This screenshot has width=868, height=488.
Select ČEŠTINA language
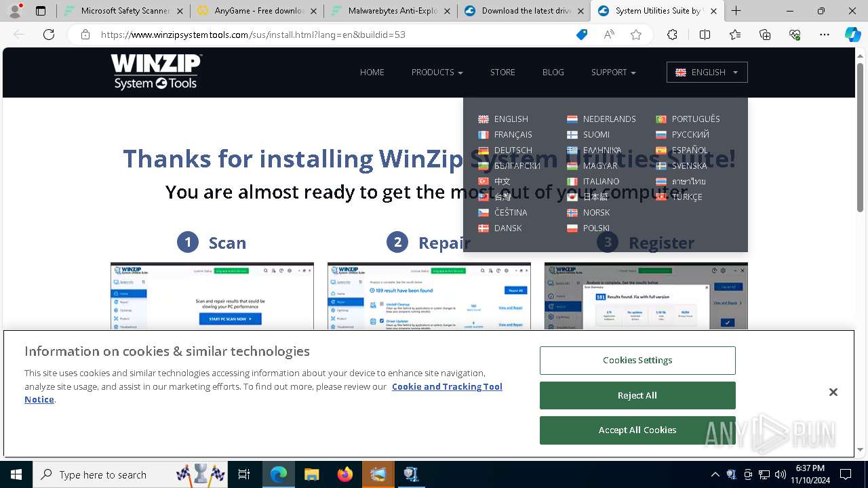click(x=502, y=213)
